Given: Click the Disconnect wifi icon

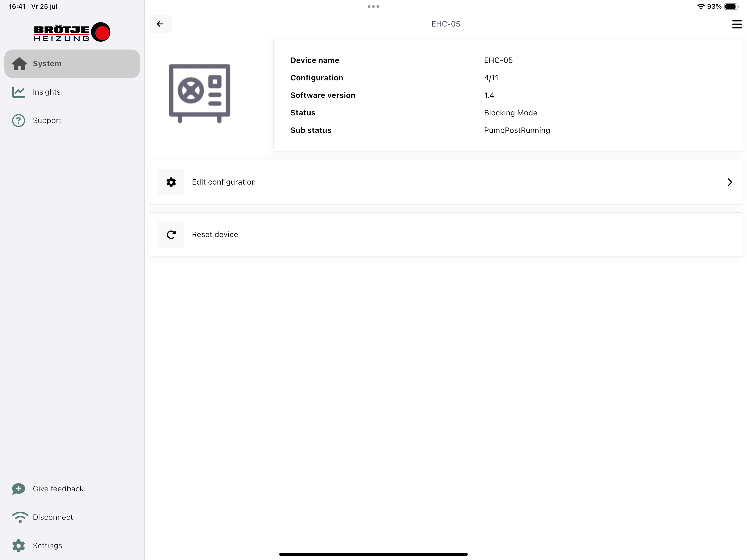Looking at the screenshot, I should pyautogui.click(x=20, y=517).
